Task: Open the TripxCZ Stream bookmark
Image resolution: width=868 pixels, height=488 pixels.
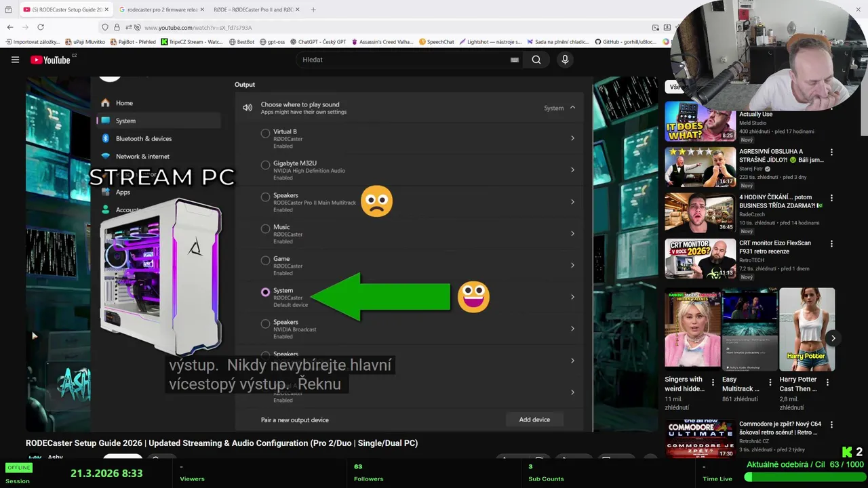Action: pyautogui.click(x=192, y=41)
